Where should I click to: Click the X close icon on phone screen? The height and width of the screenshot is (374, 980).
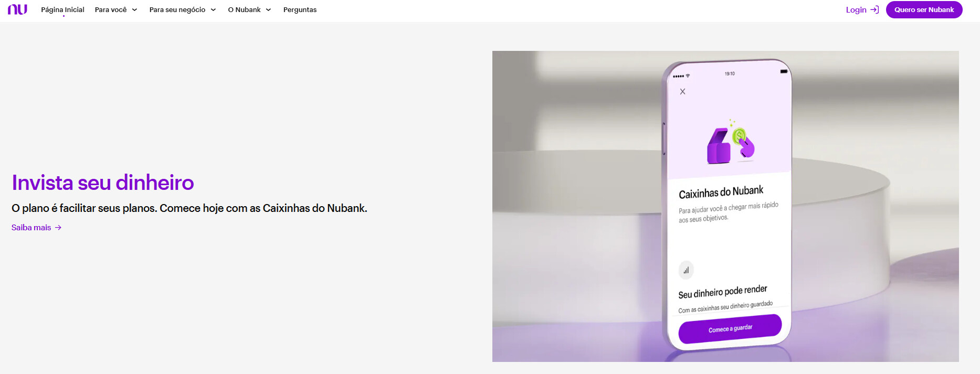point(682,91)
